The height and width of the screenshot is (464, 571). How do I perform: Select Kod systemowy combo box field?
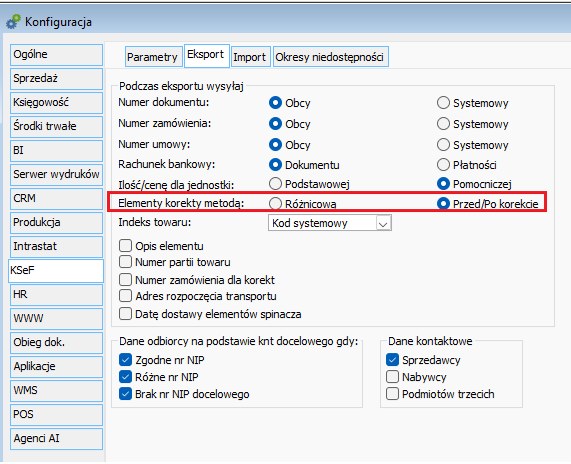click(x=330, y=223)
